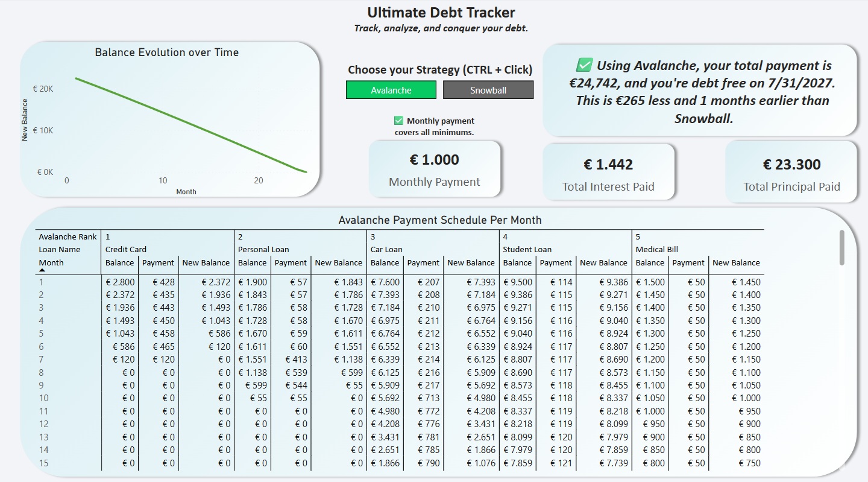This screenshot has height=482, width=868.
Task: Click the Medical Bill column group header
Action: click(x=657, y=249)
